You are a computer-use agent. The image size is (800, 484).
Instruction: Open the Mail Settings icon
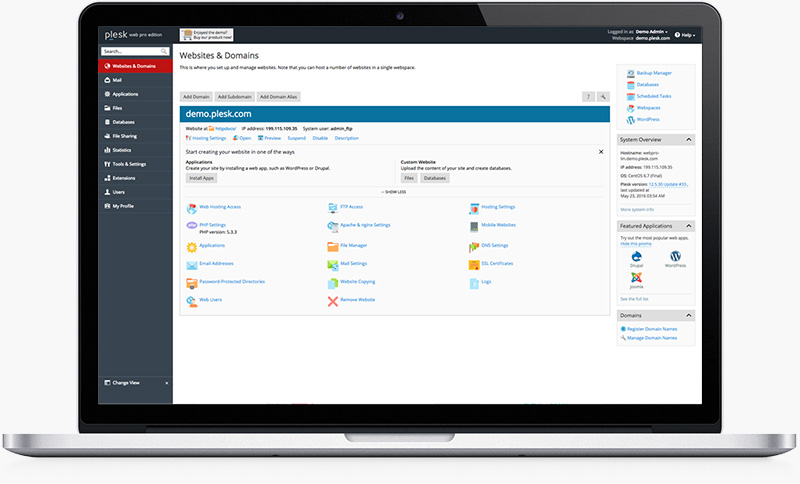(x=333, y=265)
